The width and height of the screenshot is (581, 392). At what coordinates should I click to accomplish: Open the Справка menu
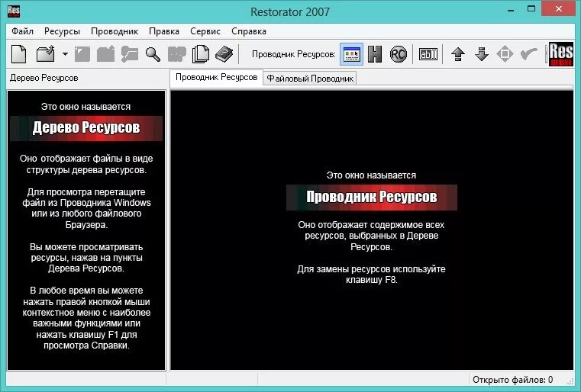249,31
